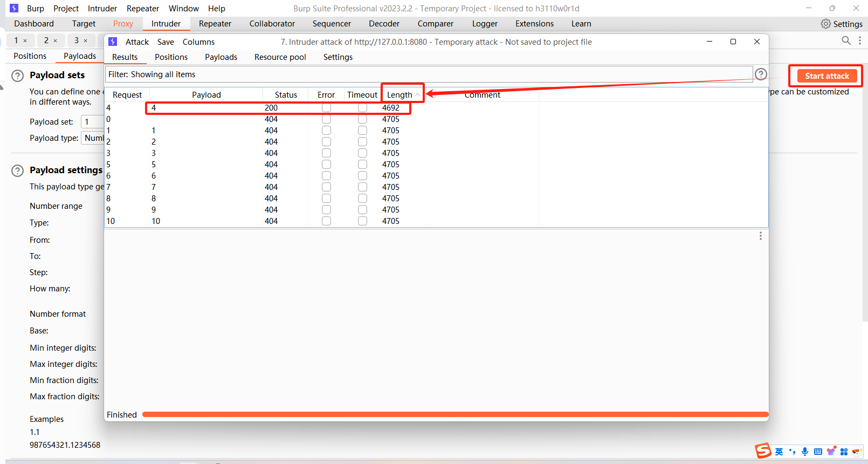
Task: Close Intruder tab 1 with its x
Action: point(25,40)
